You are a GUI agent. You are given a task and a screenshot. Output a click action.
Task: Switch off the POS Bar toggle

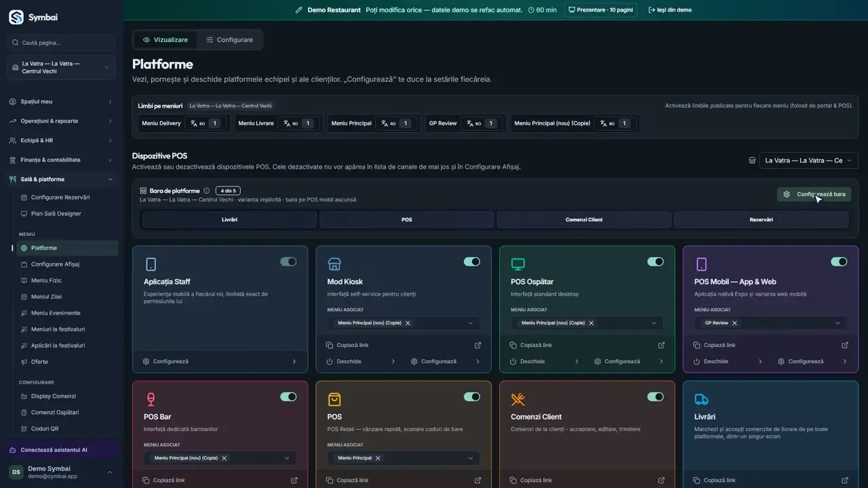(x=288, y=396)
